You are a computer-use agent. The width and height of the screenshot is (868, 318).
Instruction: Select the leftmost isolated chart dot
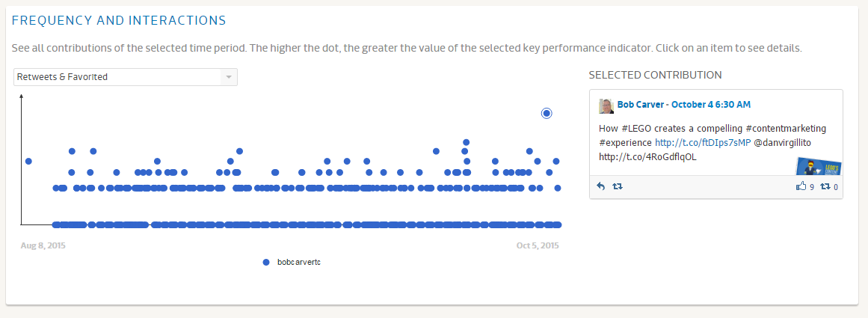click(x=29, y=161)
